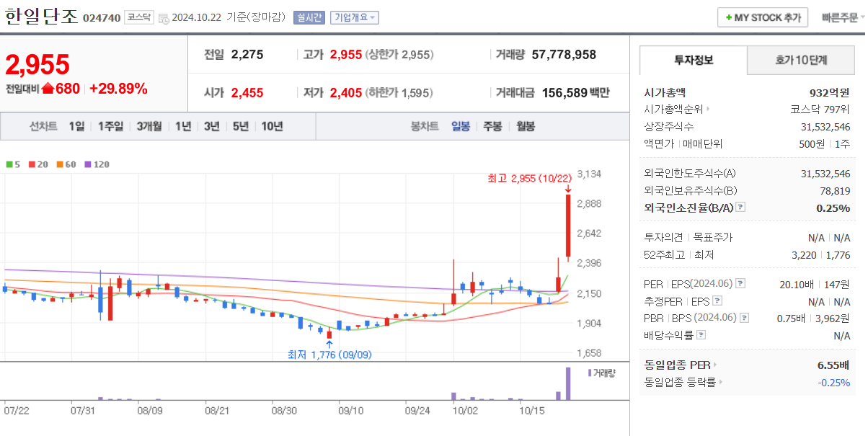Click the 한일단조 stock name heading
The image size is (868, 436).
(41, 17)
